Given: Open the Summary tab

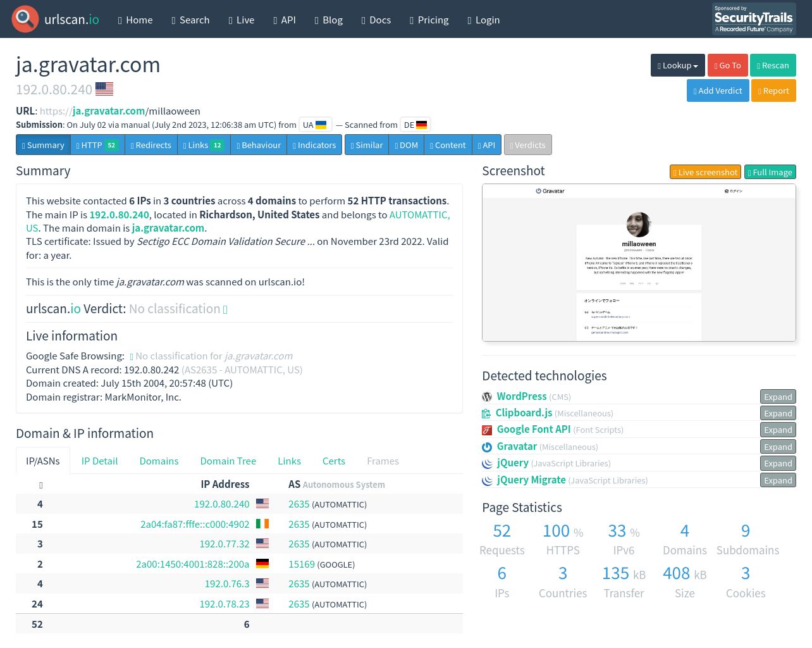Looking at the screenshot, I should pos(43,145).
